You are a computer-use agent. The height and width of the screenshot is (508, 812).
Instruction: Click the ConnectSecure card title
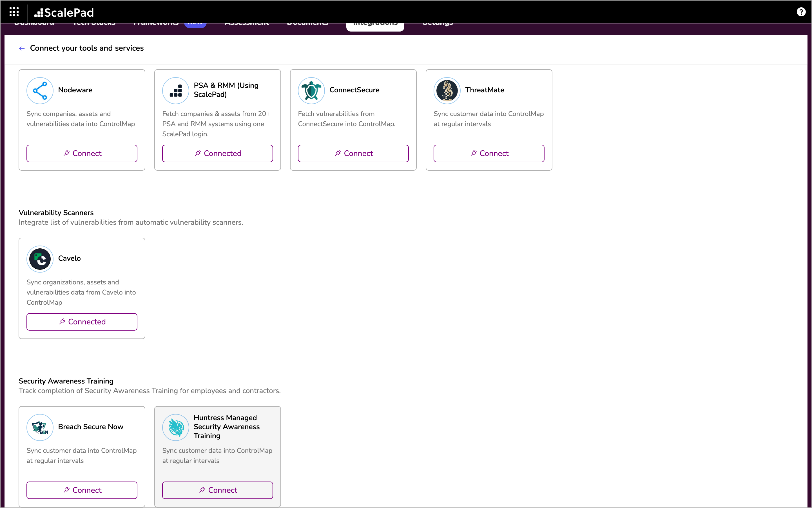(354, 90)
